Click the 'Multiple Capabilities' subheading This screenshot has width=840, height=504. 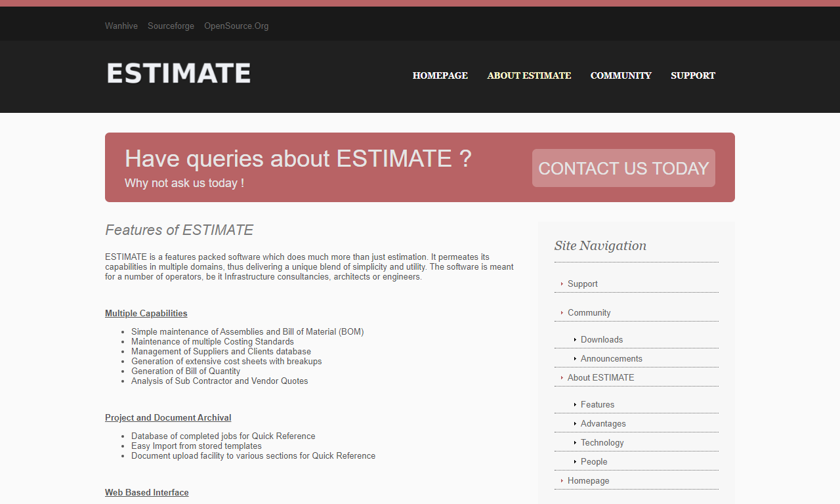point(146,314)
